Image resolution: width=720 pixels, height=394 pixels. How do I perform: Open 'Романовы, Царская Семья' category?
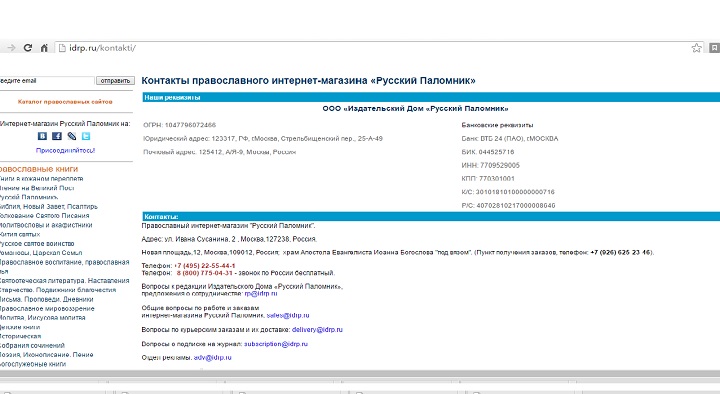tap(41, 253)
